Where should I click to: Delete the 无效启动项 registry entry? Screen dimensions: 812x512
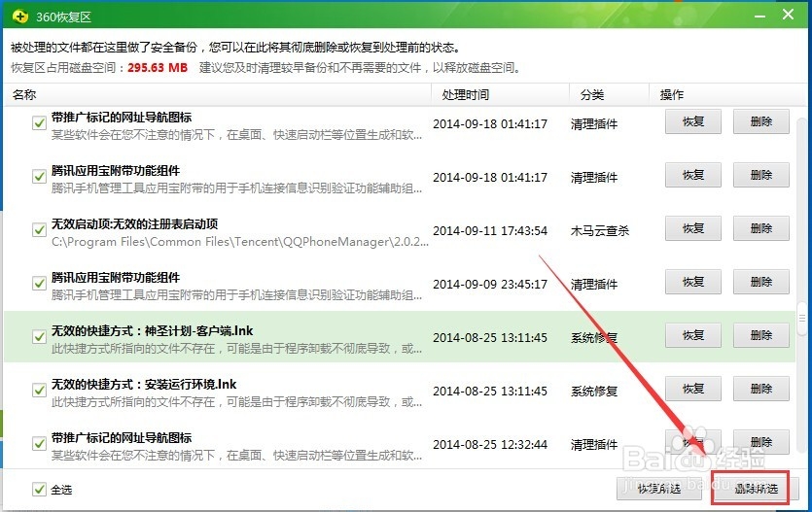point(760,228)
